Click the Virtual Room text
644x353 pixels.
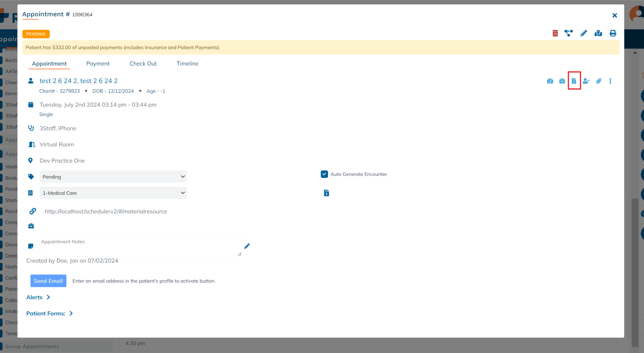click(57, 144)
